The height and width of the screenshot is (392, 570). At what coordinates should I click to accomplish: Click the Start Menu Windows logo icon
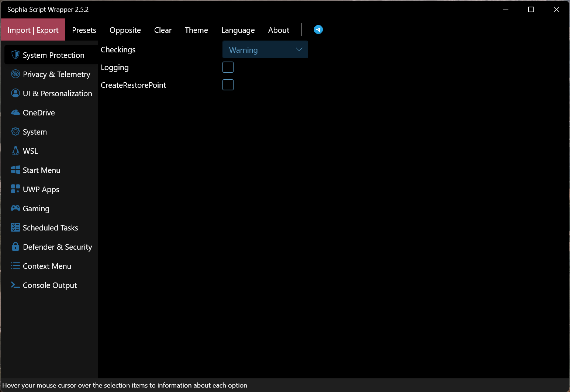(15, 170)
